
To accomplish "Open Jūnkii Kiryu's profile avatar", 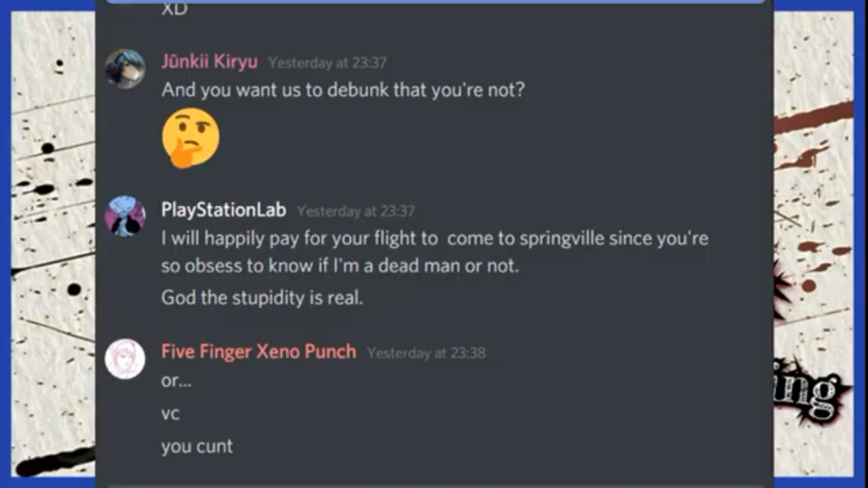I will [125, 68].
